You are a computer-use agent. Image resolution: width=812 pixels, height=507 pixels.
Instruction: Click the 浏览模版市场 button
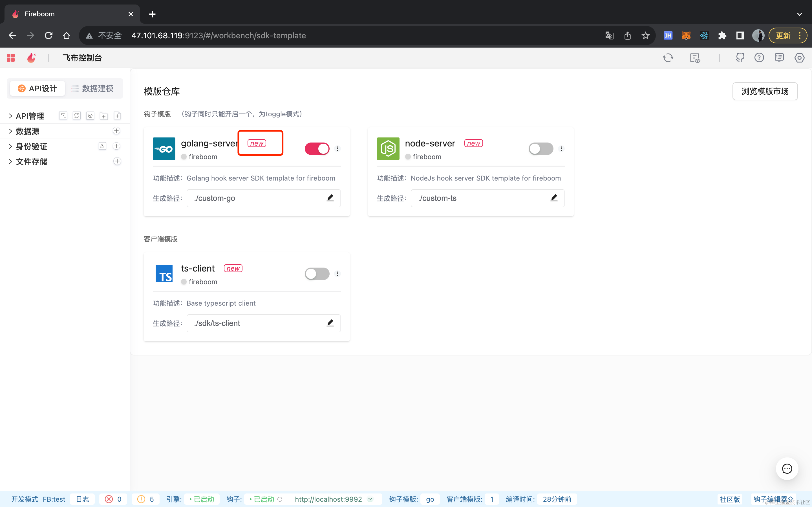(765, 91)
